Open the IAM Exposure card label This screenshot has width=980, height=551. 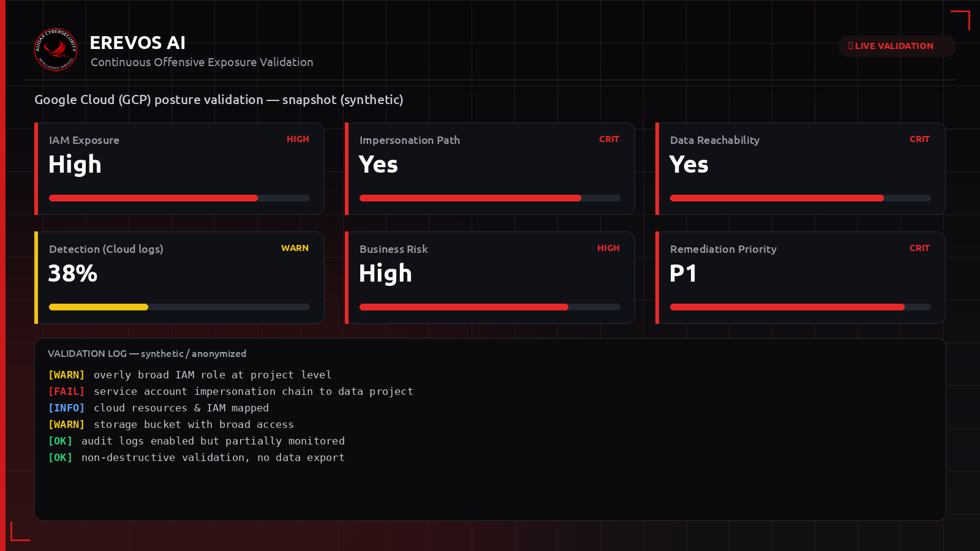84,140
